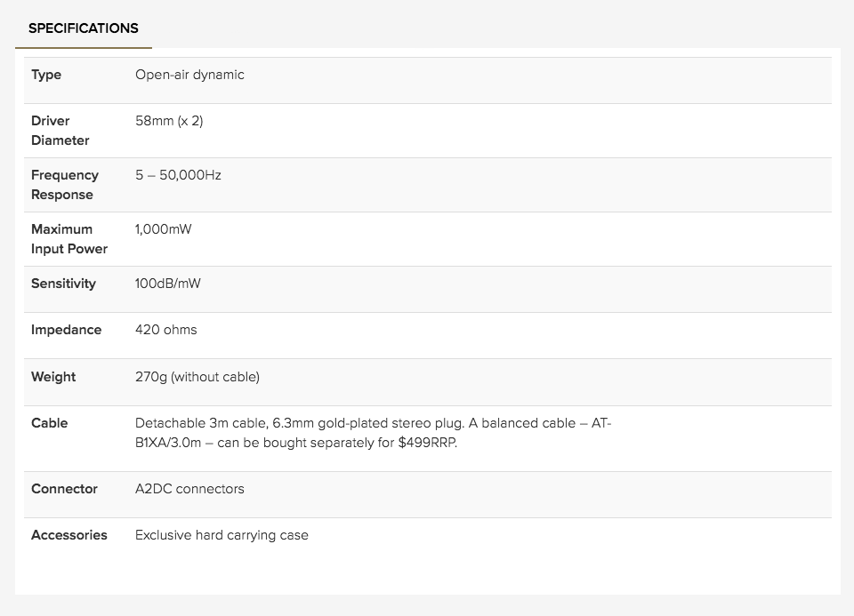854x616 pixels.
Task: Click the Sensitivity row label
Action: [63, 284]
